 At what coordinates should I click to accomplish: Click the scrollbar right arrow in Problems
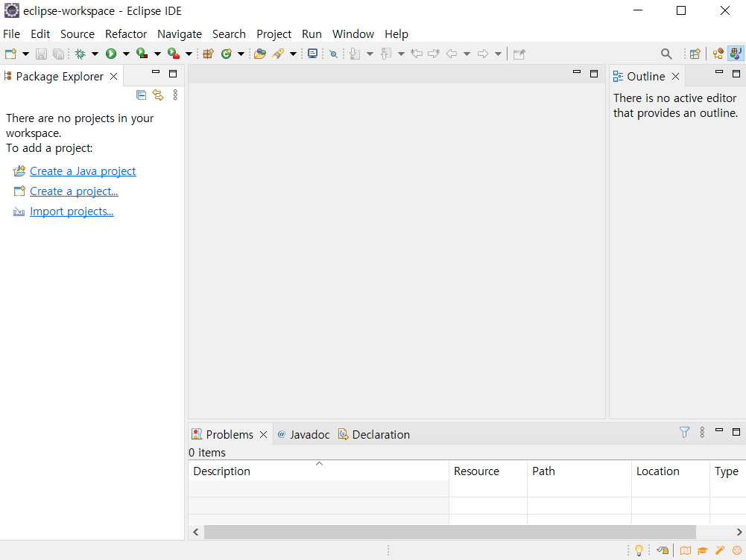pyautogui.click(x=739, y=532)
